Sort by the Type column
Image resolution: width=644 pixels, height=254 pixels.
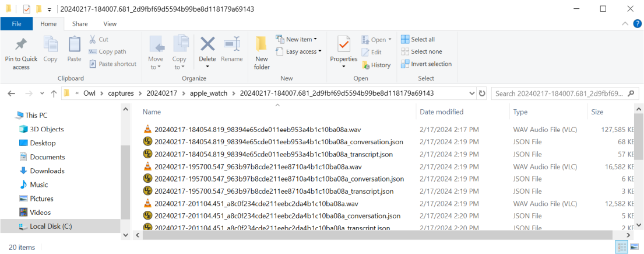tap(520, 112)
